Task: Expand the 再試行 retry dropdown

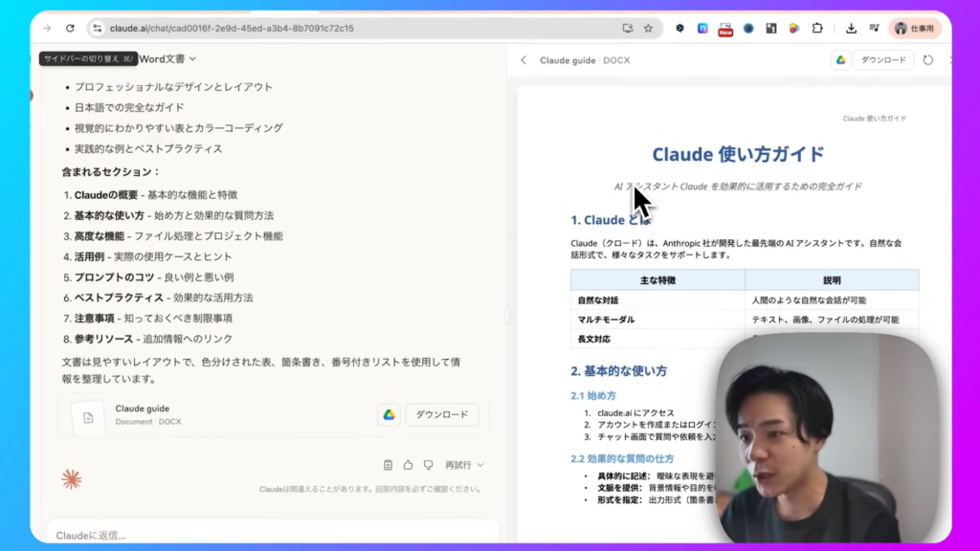Action: [x=464, y=465]
